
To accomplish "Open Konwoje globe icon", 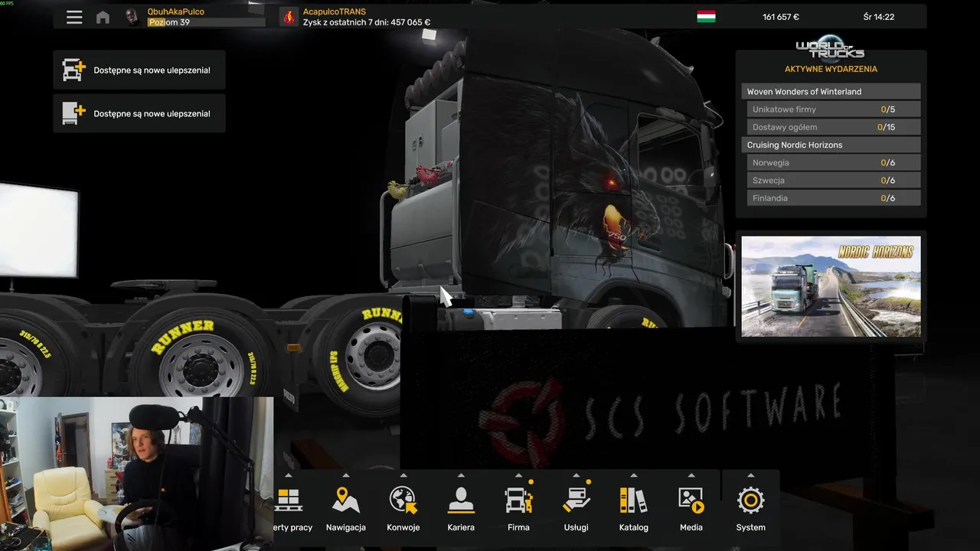I will tap(403, 500).
